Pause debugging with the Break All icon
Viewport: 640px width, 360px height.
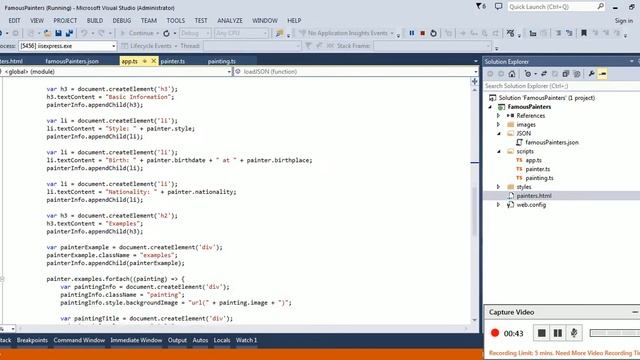coord(411,33)
